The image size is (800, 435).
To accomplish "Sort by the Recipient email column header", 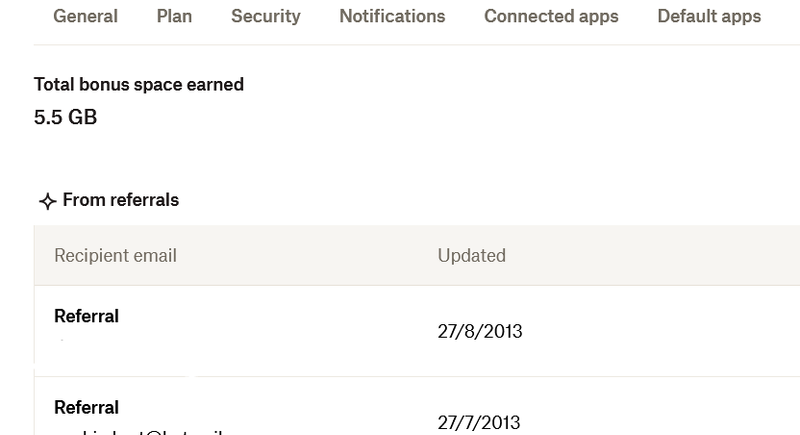I will point(115,256).
